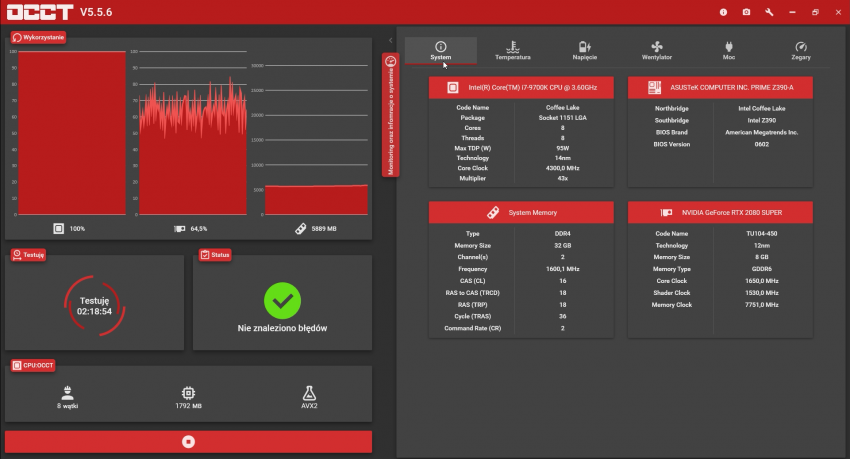
Task: Click the BIOS Version value 0602
Action: 761,144
